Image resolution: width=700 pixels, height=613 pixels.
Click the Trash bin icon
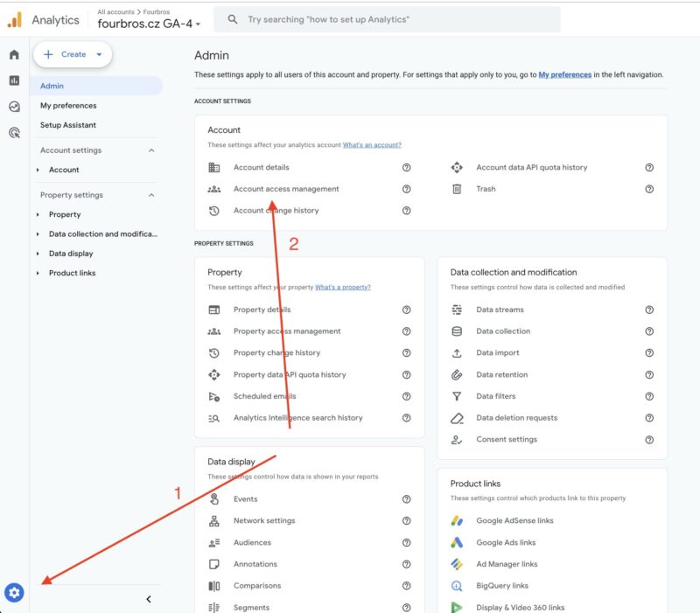tap(457, 189)
